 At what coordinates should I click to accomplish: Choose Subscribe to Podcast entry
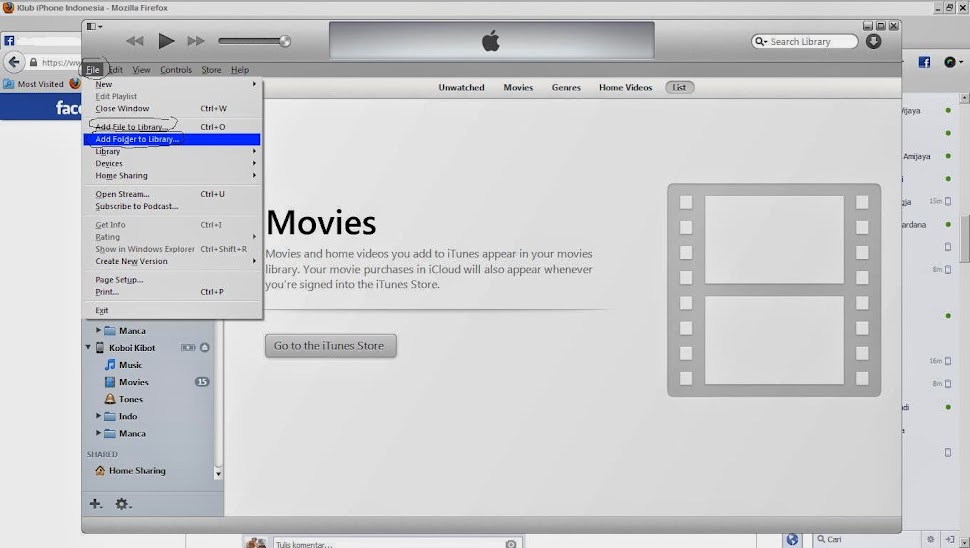point(172,206)
